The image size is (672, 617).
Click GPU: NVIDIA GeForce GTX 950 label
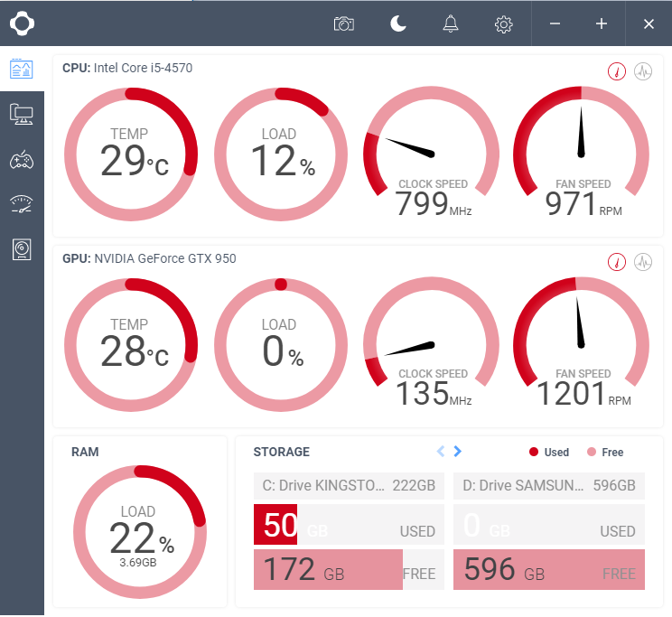click(x=149, y=258)
